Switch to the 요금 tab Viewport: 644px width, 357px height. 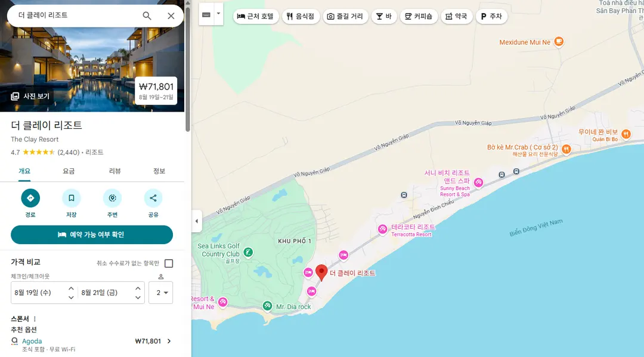click(69, 171)
